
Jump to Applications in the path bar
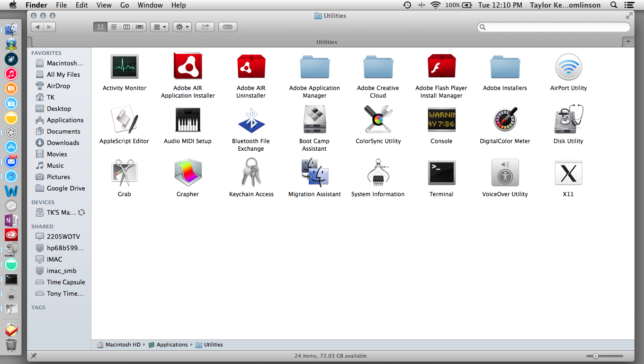(168, 345)
